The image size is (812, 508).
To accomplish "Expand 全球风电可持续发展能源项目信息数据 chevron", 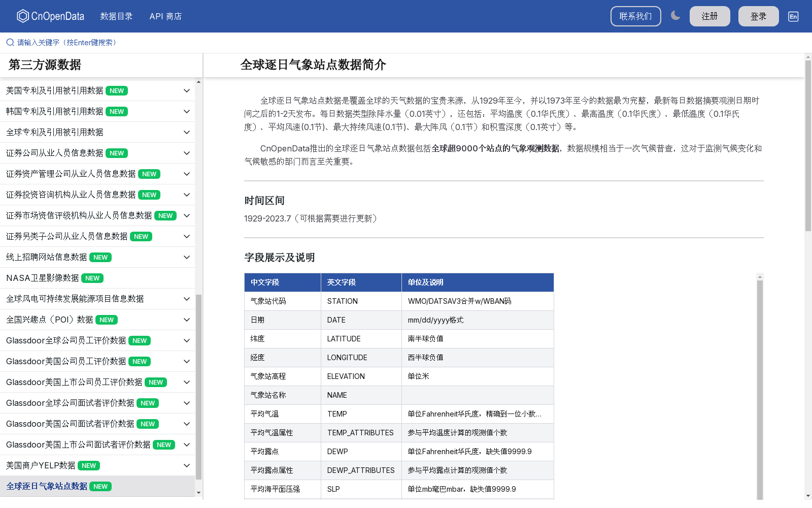I will (x=187, y=299).
